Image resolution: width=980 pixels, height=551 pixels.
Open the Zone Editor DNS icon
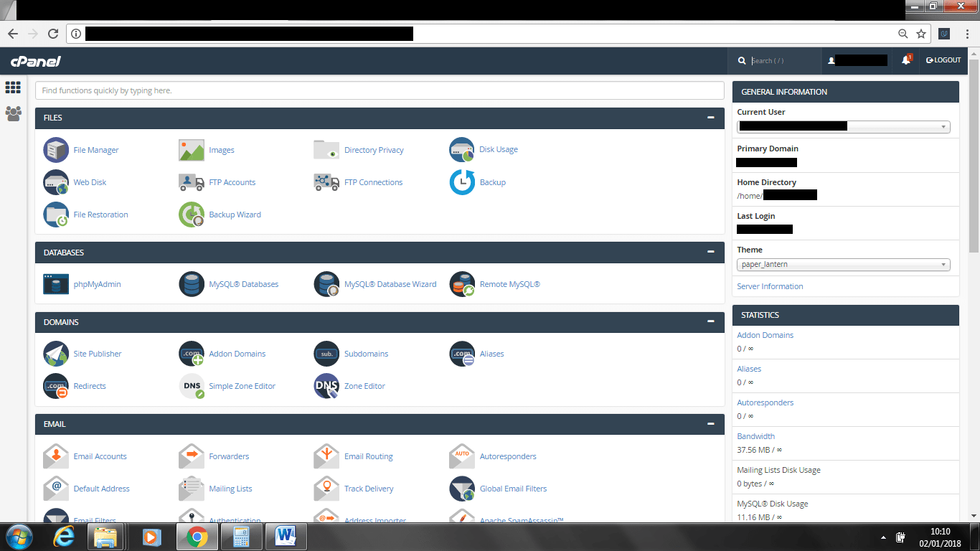[x=326, y=386]
